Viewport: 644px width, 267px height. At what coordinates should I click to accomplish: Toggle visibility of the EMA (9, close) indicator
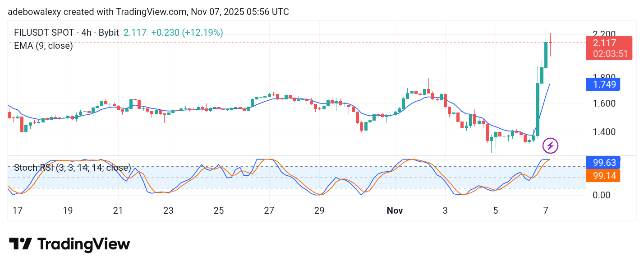43,46
